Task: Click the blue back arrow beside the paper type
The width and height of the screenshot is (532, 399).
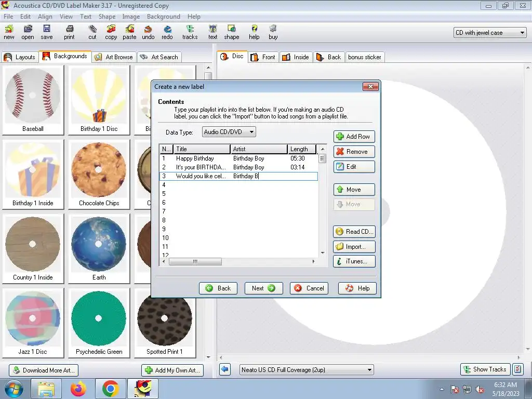Action: (x=225, y=369)
